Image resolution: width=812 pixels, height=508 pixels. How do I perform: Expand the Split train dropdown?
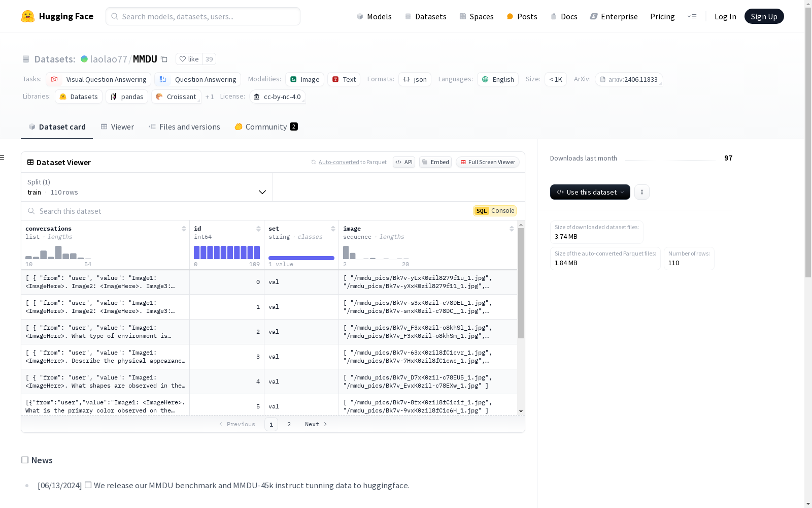pyautogui.click(x=147, y=187)
